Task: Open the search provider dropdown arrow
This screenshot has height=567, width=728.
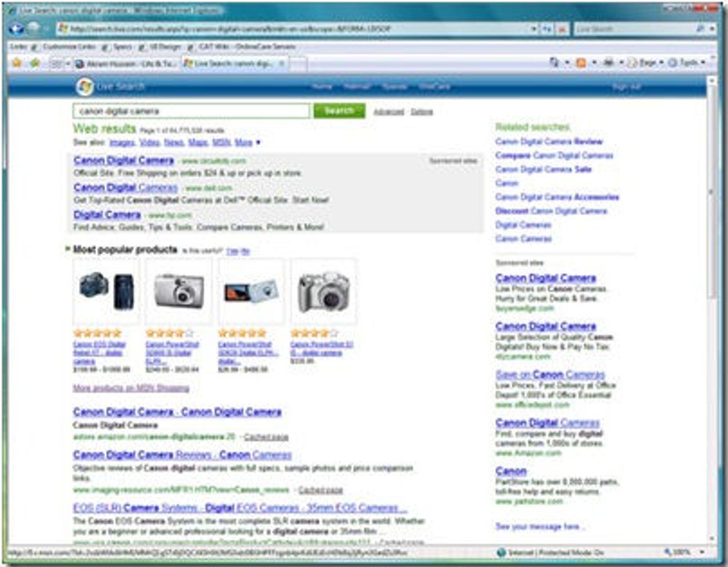Action: click(x=712, y=29)
